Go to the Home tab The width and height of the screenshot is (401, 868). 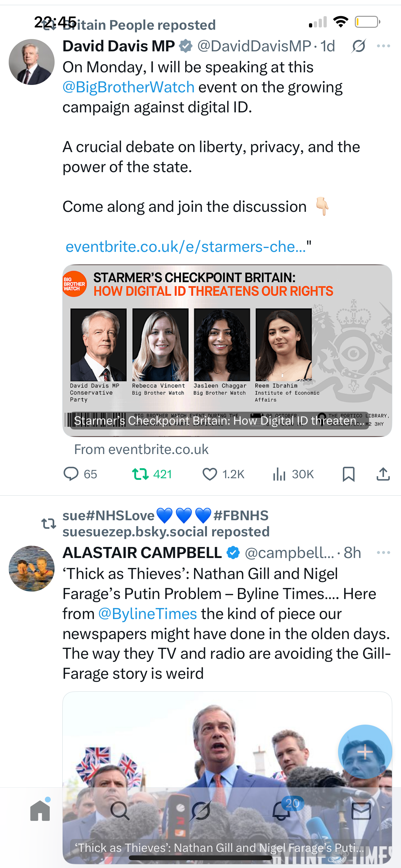40,811
